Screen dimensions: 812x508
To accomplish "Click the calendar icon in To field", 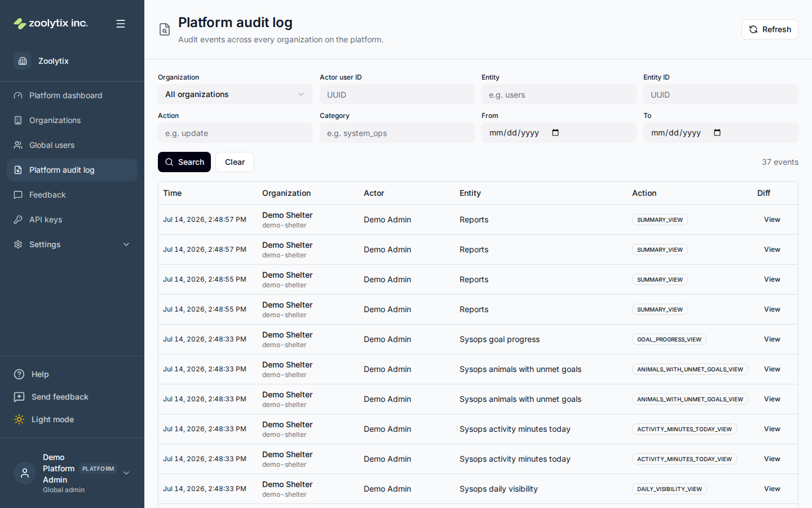I will click(x=717, y=133).
